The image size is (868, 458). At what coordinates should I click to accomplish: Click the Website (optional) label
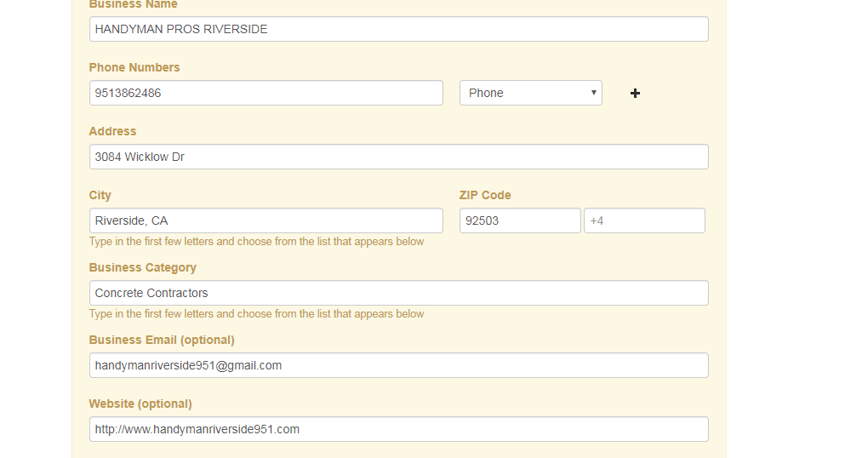[x=140, y=404]
